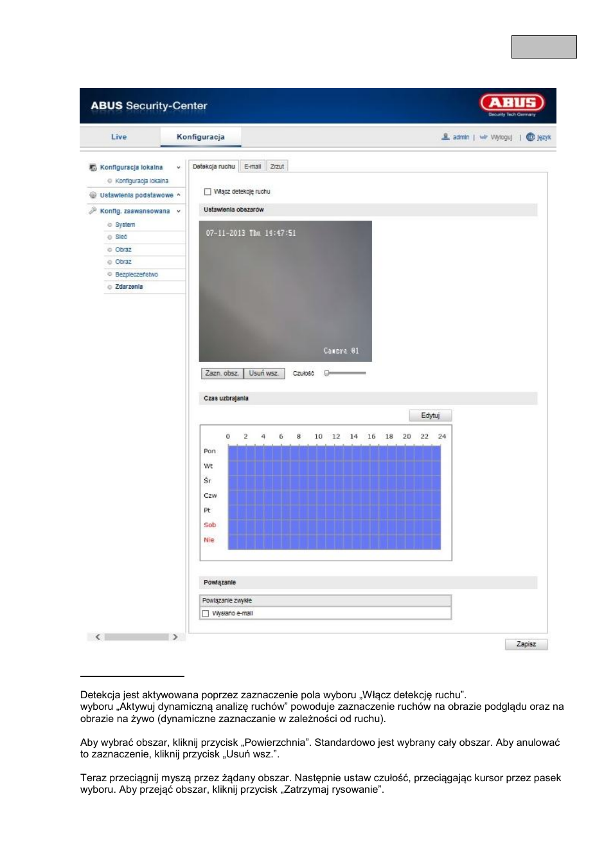Image resolution: width=613 pixels, height=868 pixels.
Task: Click the Ustawienia podstawowe heading text
Action: point(137,195)
